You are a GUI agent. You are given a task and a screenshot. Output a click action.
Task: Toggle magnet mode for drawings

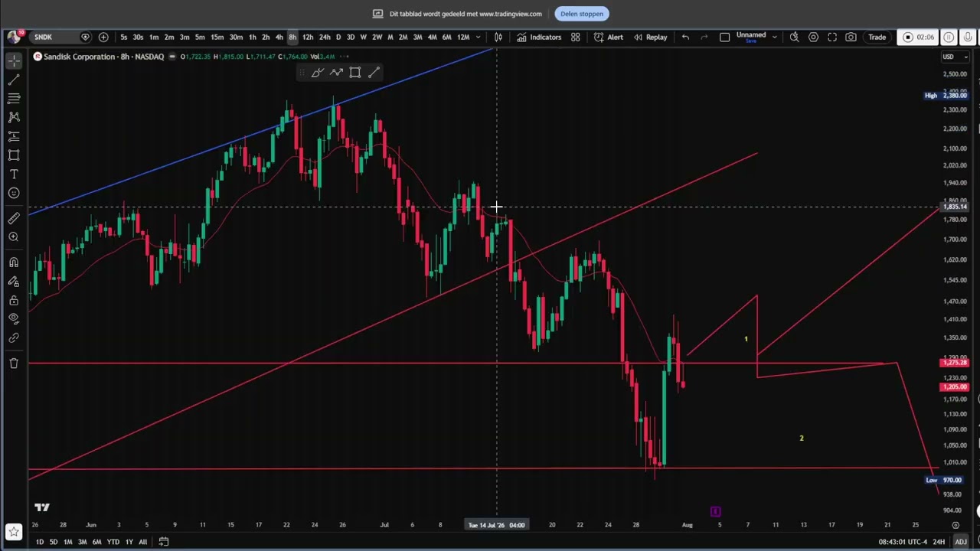pos(14,262)
